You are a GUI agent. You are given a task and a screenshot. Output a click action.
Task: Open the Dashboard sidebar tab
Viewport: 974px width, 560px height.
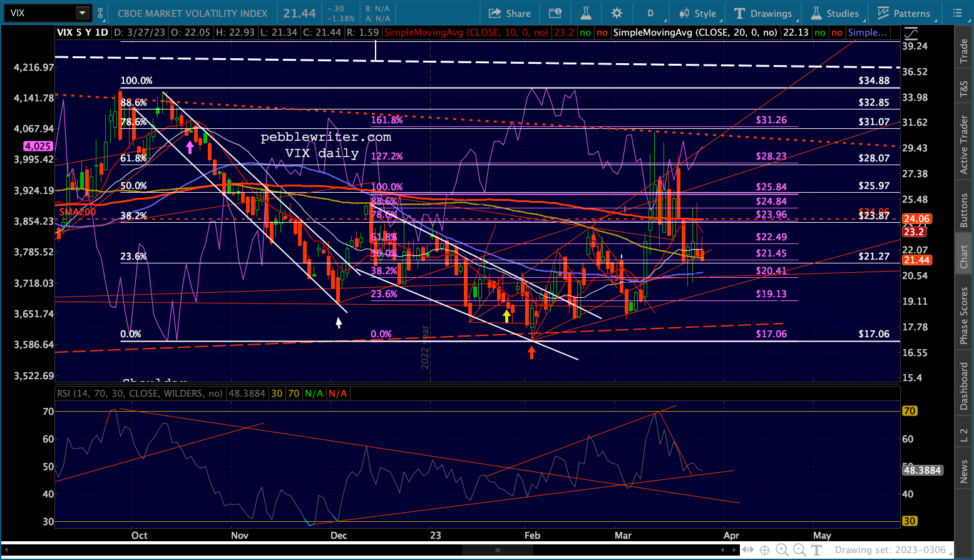964,386
